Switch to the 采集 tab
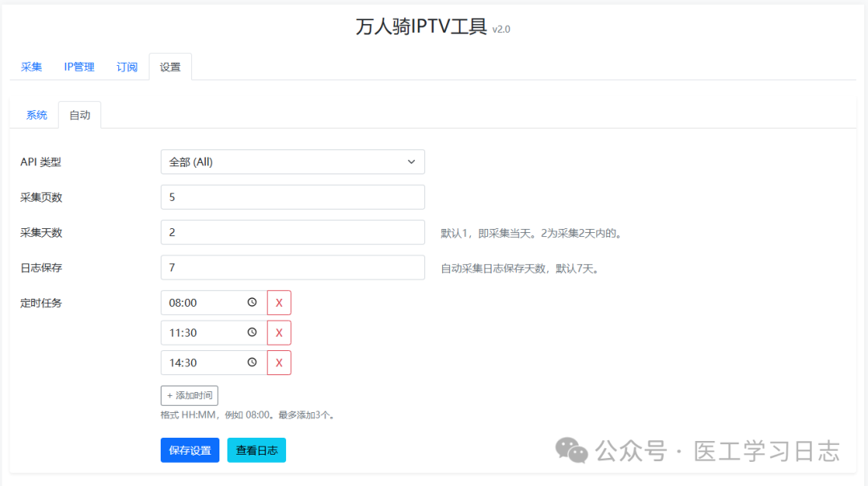This screenshot has height=486, width=868. (x=31, y=67)
